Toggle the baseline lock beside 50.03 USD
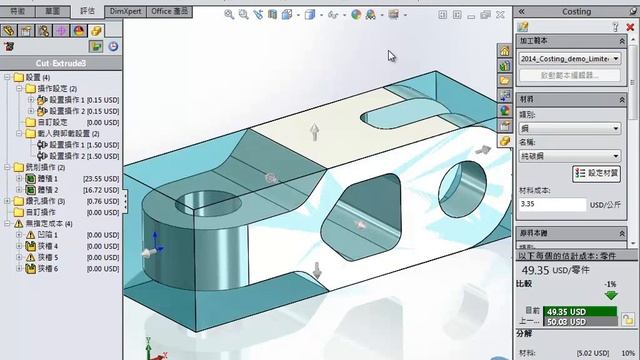This screenshot has height=360, width=640. coord(628,319)
